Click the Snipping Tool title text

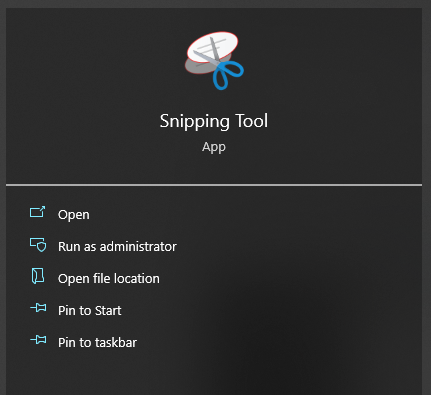click(x=214, y=121)
